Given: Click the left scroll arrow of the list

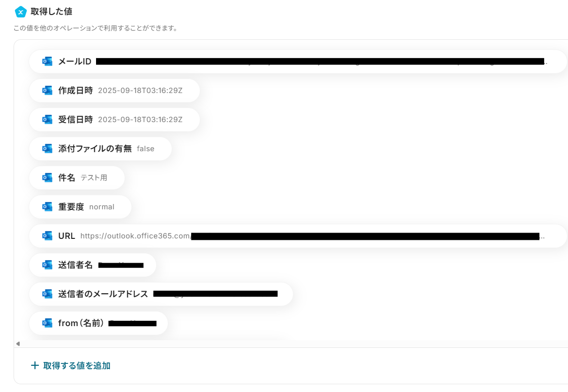Looking at the screenshot, I should click(18, 344).
